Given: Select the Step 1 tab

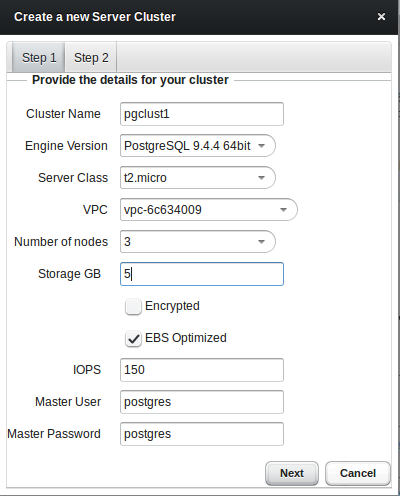Looking at the screenshot, I should point(39,57).
